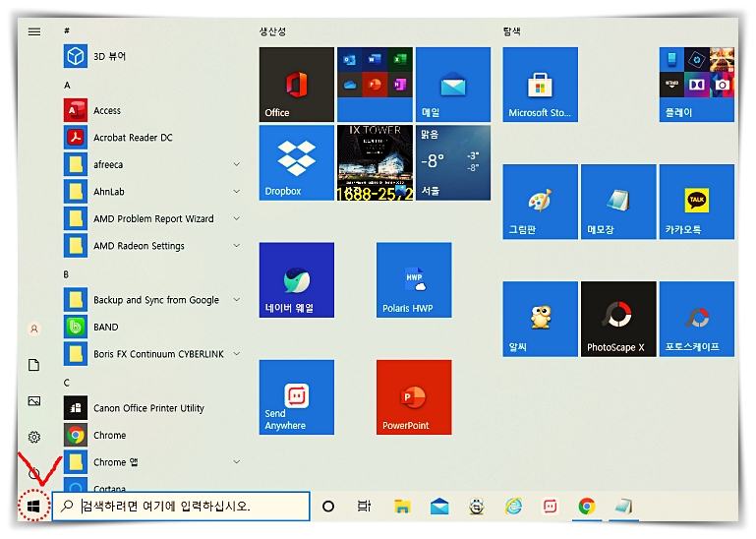Open the 메일 tile

pos(453,85)
